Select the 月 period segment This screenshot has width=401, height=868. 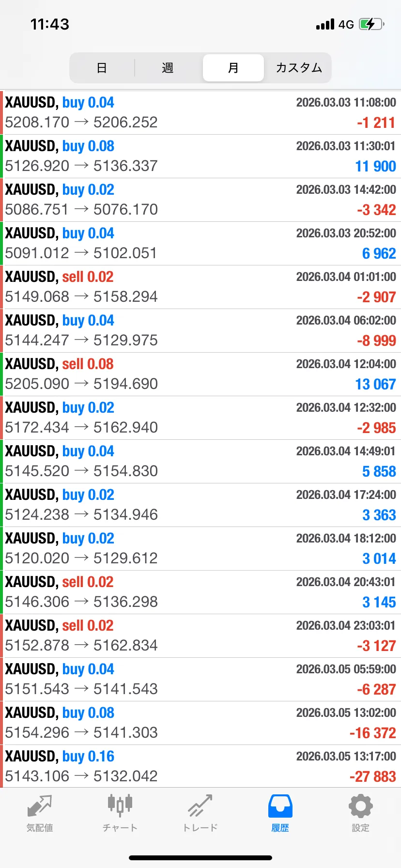(x=233, y=68)
